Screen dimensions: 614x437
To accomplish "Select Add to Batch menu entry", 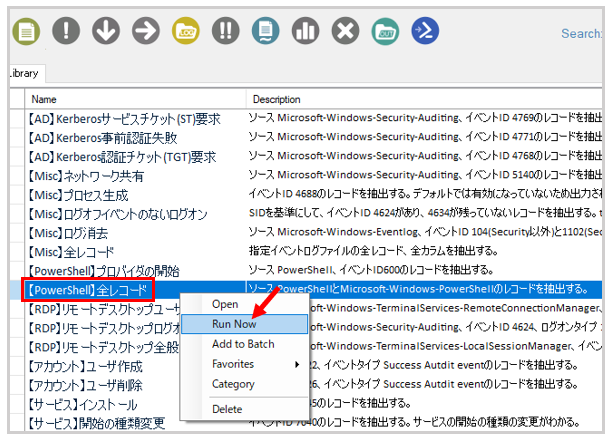I will pos(243,344).
